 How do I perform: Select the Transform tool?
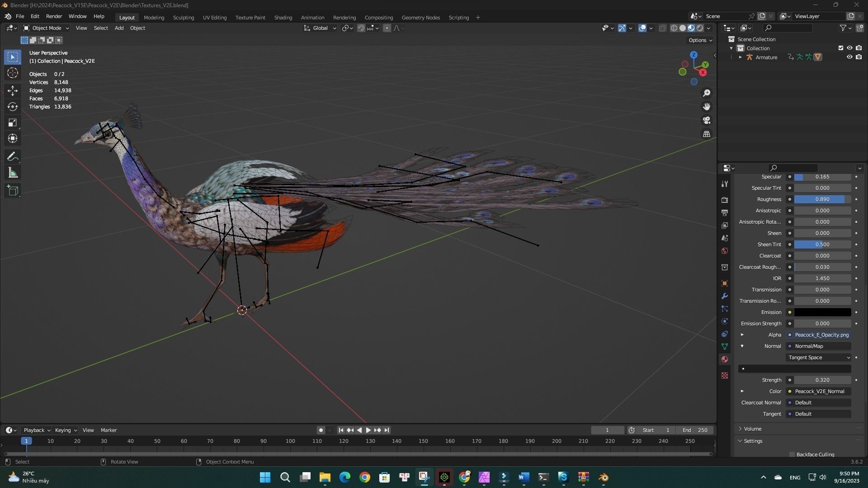click(13, 138)
